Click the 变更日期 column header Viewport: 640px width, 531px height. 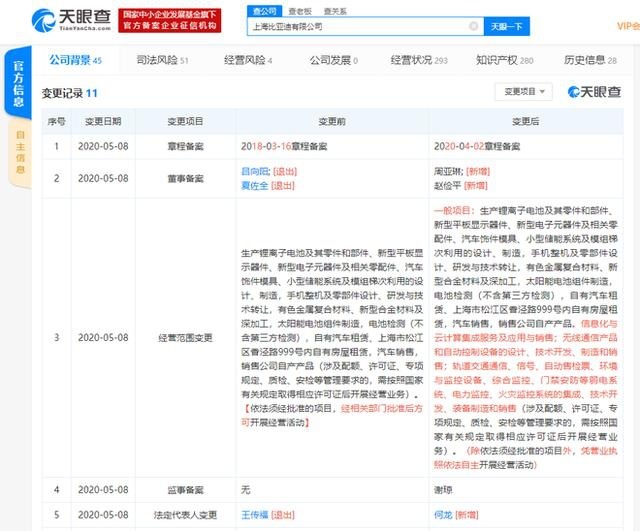(103, 121)
